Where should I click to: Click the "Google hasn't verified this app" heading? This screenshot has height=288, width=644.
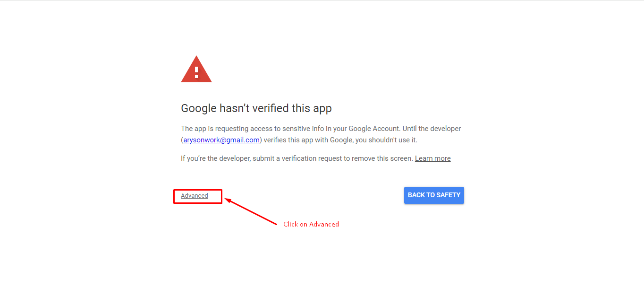point(256,108)
